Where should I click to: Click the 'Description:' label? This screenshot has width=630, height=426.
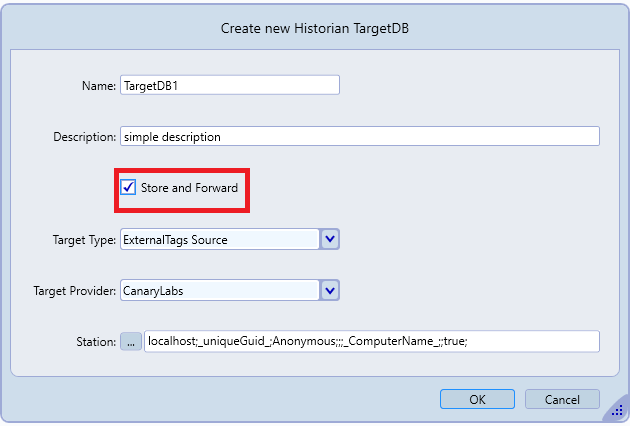click(x=85, y=136)
